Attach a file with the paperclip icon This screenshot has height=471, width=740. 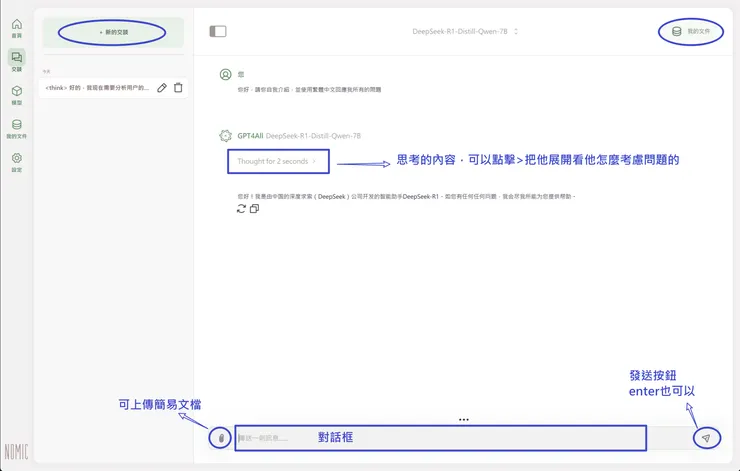tap(221, 438)
